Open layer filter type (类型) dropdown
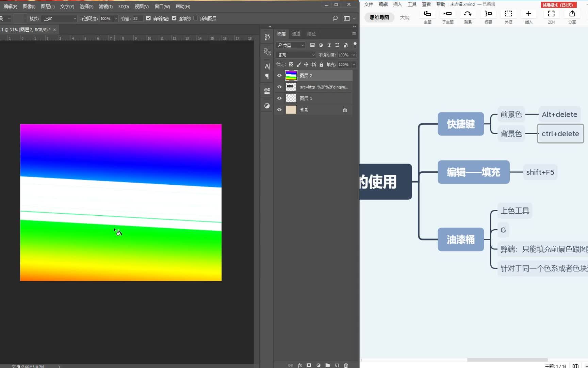 coord(291,45)
